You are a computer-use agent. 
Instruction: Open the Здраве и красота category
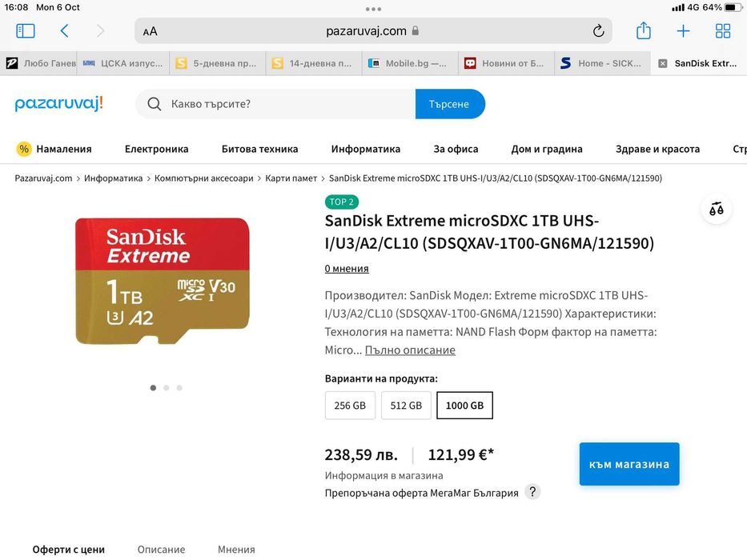point(658,149)
